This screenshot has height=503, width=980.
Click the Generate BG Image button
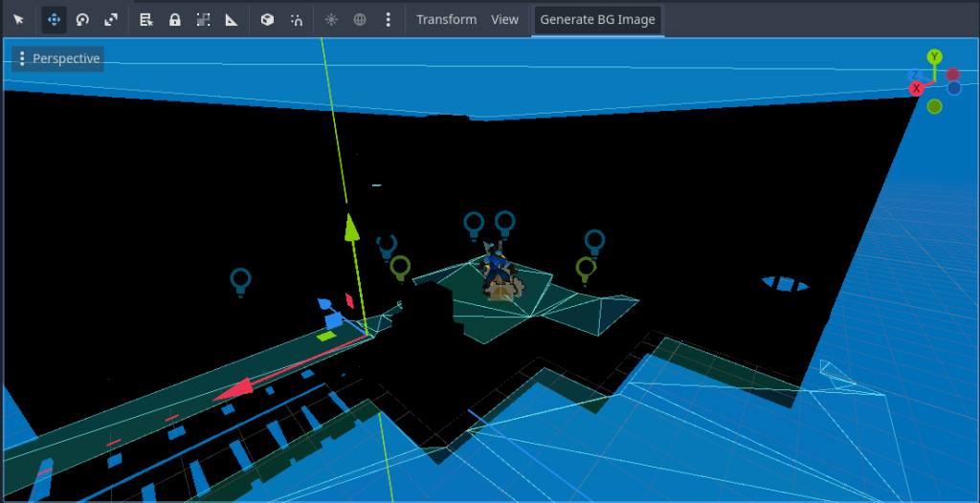tap(597, 19)
